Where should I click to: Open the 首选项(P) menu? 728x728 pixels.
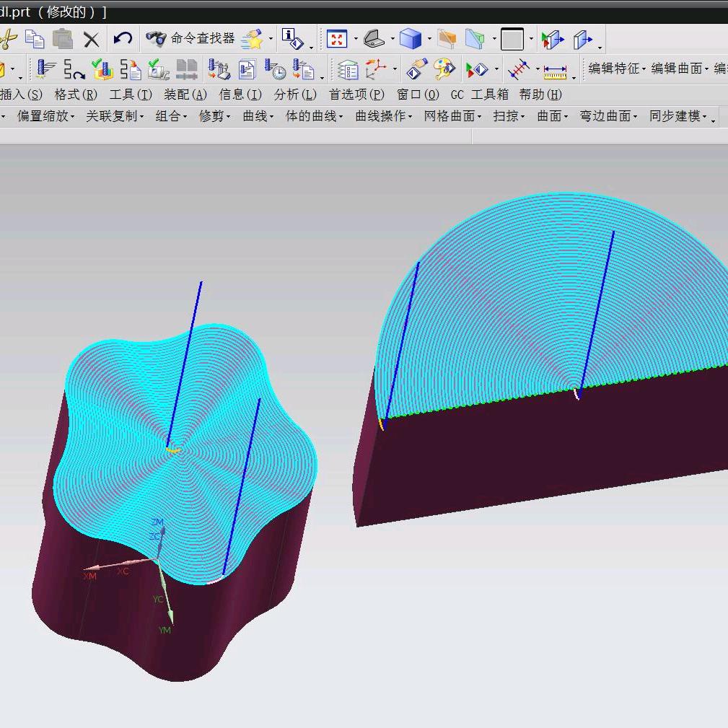(356, 95)
